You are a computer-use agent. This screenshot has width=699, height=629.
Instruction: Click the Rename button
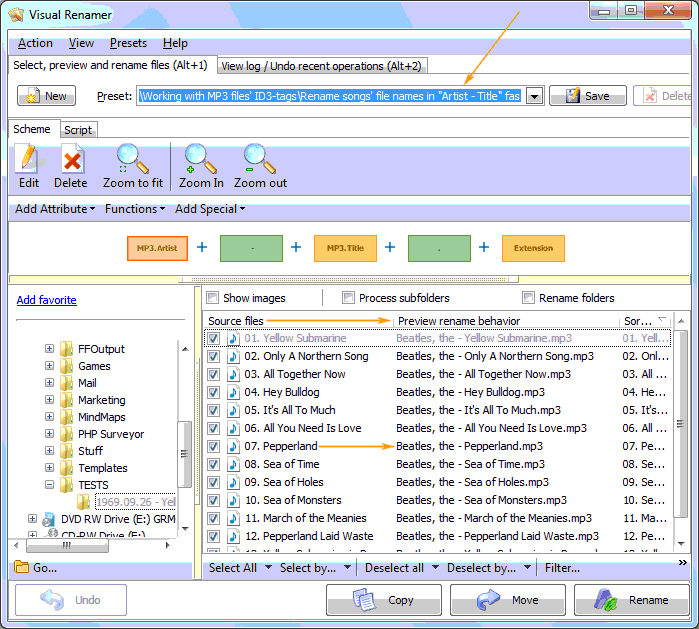tap(632, 600)
